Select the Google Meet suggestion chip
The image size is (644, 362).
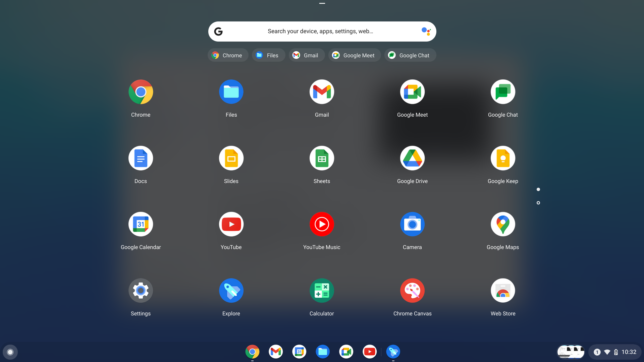click(355, 55)
